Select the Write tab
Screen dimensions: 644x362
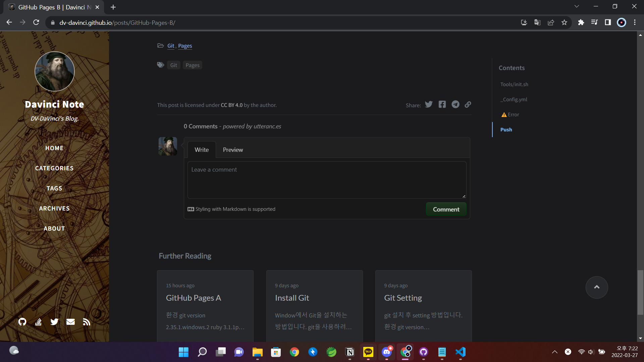click(202, 150)
